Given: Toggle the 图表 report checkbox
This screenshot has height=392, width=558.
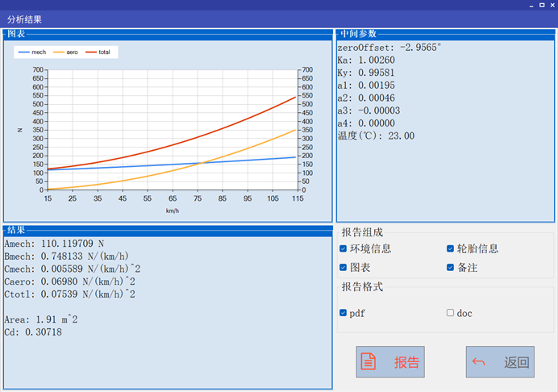Looking at the screenshot, I should coord(344,267).
